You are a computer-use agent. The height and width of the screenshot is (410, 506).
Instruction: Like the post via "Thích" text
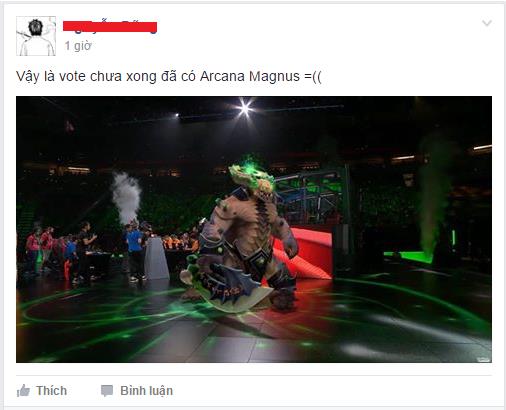pyautogui.click(x=52, y=390)
